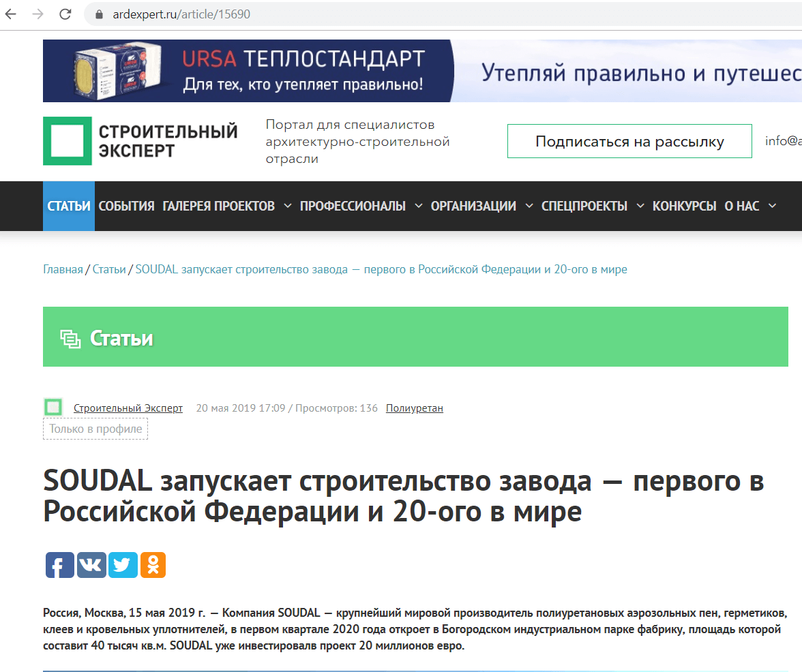The image size is (802, 672).
Task: Open the URSA Теплостандарт banner ad
Action: (x=423, y=71)
